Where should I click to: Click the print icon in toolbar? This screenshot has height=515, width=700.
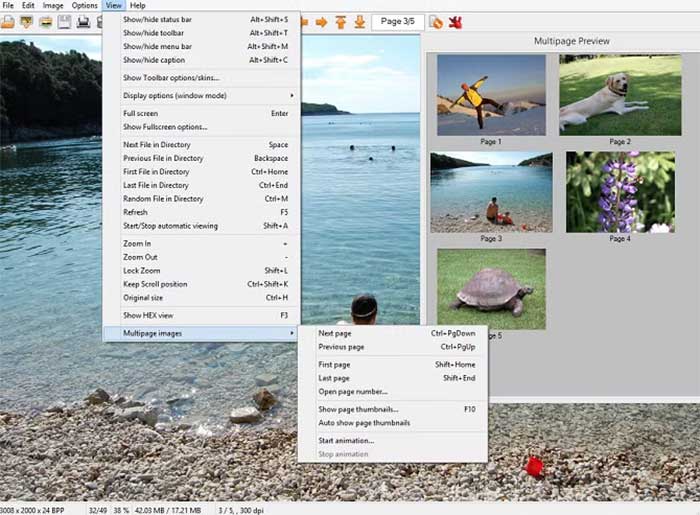click(83, 21)
